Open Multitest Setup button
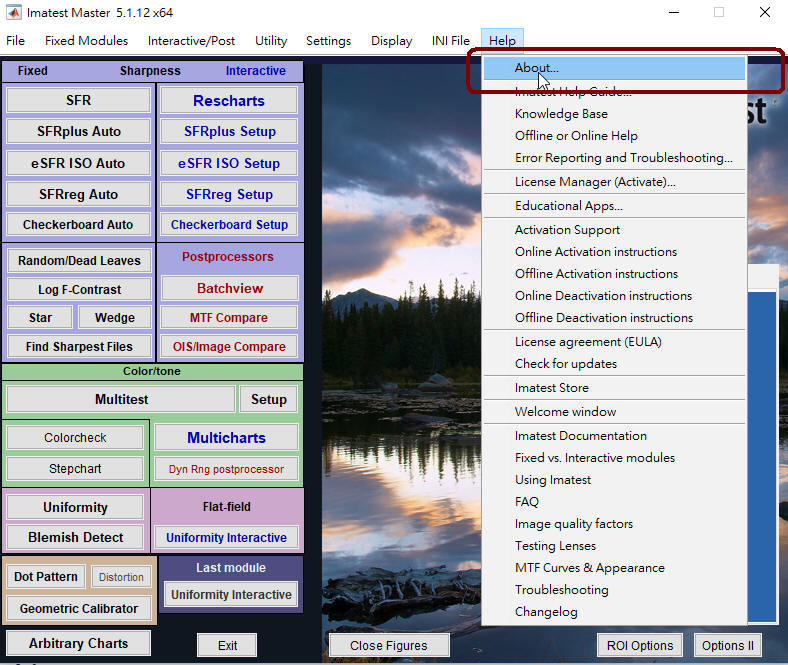The image size is (788, 665). (269, 399)
